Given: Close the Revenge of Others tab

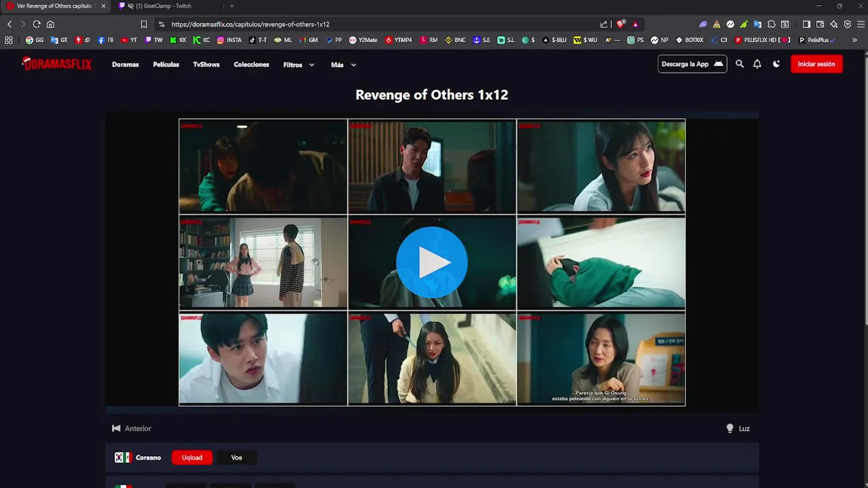Looking at the screenshot, I should tap(103, 6).
